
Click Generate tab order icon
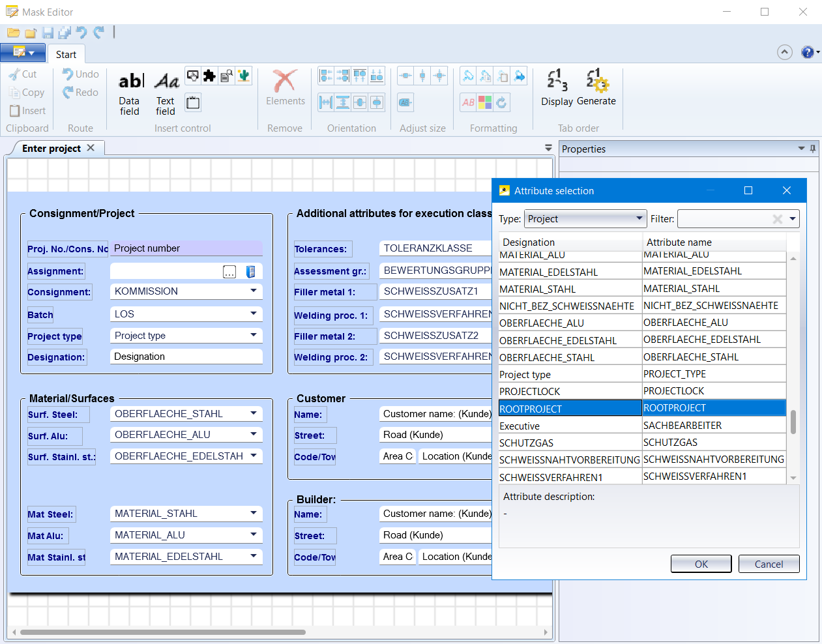(596, 88)
